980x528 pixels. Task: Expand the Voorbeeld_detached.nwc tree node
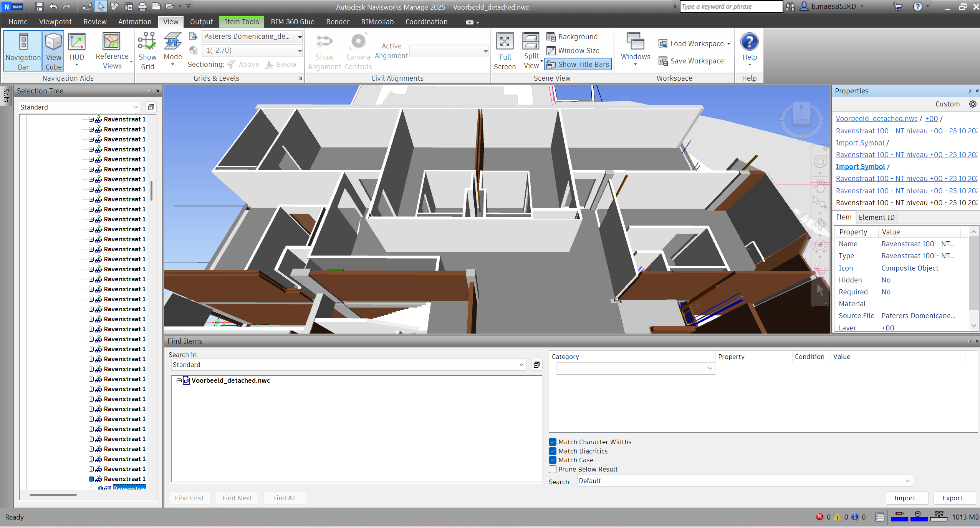[179, 380]
